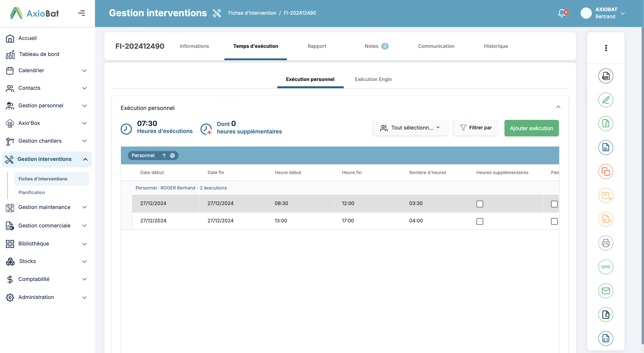Viewport: 644px width, 353px height.
Task: Open the notifications bell
Action: (562, 13)
